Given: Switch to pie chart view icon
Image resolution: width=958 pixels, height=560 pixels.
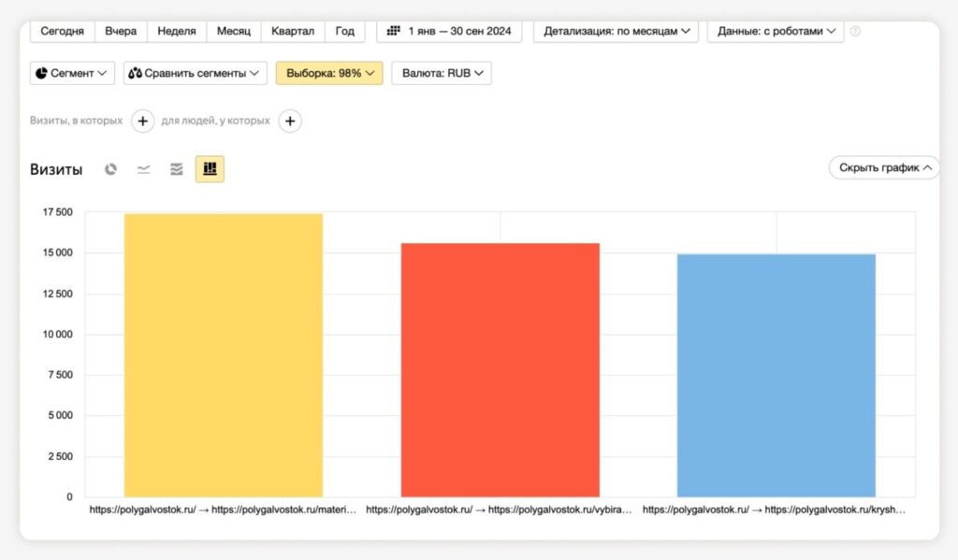Looking at the screenshot, I should tap(110, 169).
